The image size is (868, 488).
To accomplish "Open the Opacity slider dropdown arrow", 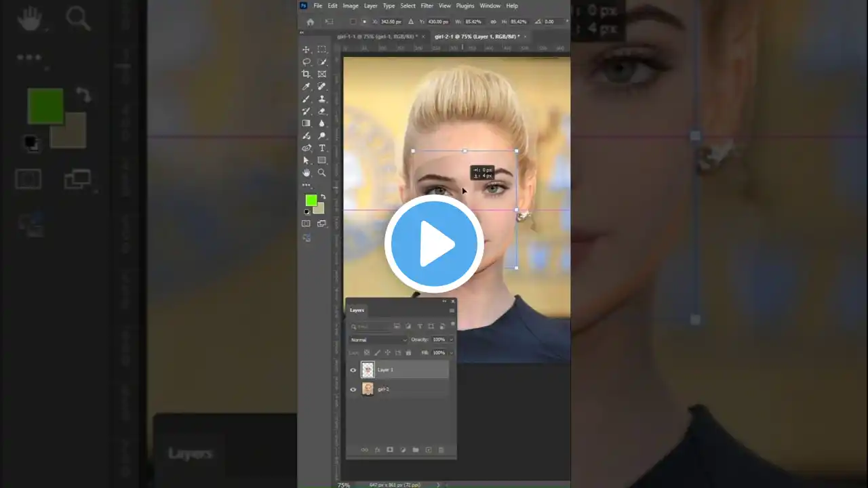I will point(451,340).
